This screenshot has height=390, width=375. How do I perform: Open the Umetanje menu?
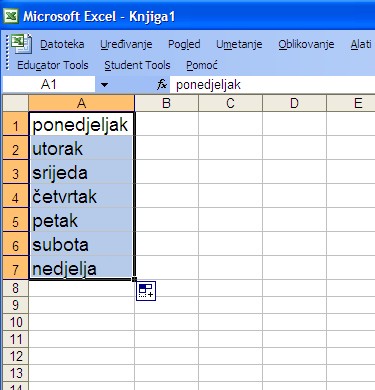point(239,44)
